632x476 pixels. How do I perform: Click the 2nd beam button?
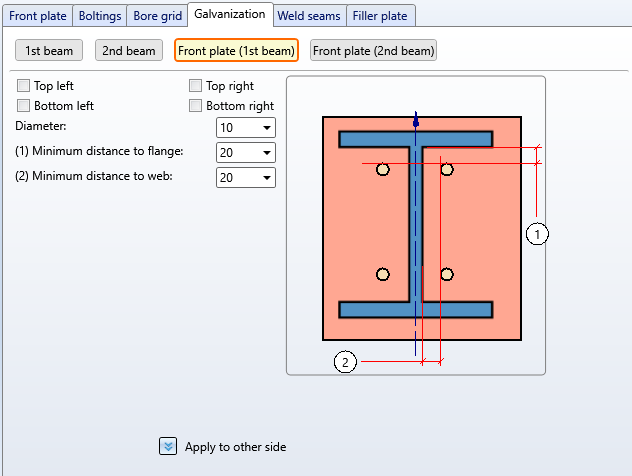coord(129,51)
